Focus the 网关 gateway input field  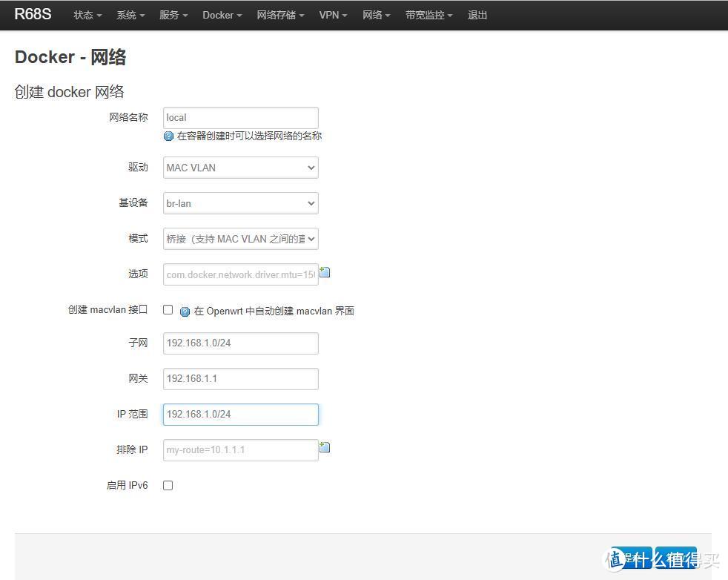click(240, 379)
